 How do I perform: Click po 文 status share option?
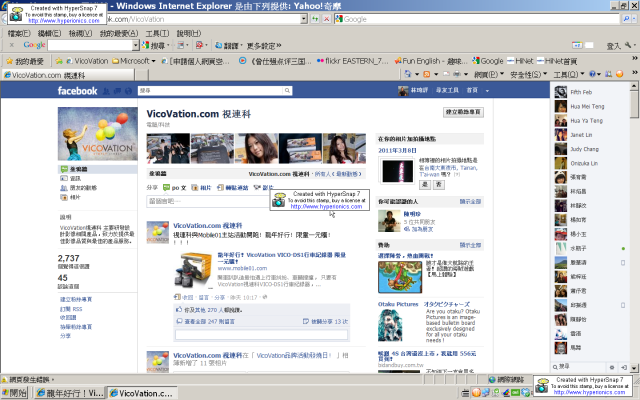click(x=174, y=188)
